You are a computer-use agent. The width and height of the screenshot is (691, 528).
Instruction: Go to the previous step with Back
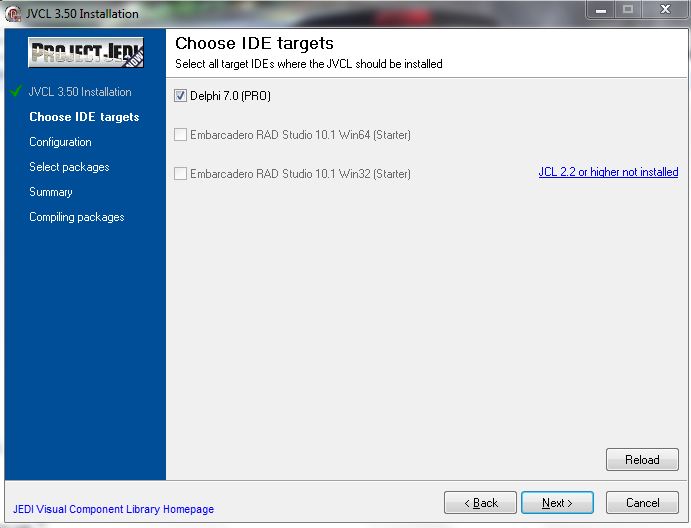point(480,502)
